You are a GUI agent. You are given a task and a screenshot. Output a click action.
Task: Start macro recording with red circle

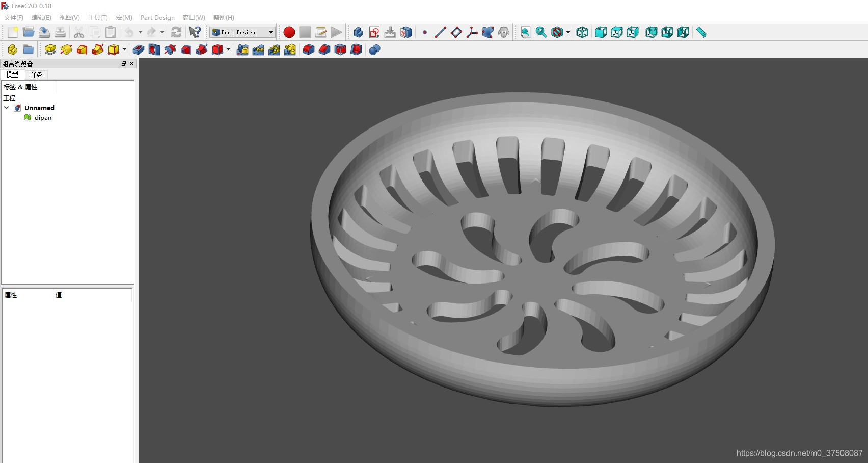tap(289, 32)
